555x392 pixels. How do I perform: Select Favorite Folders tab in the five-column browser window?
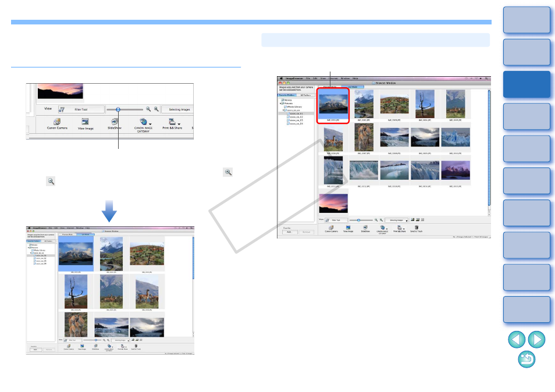pos(287,95)
